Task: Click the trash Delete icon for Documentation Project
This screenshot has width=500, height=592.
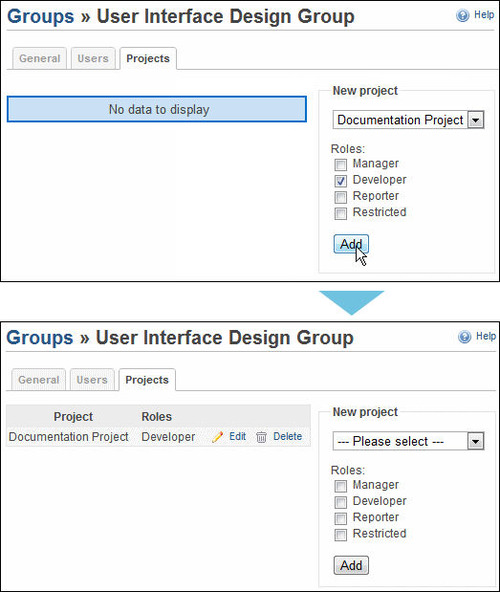Action: coord(261,437)
